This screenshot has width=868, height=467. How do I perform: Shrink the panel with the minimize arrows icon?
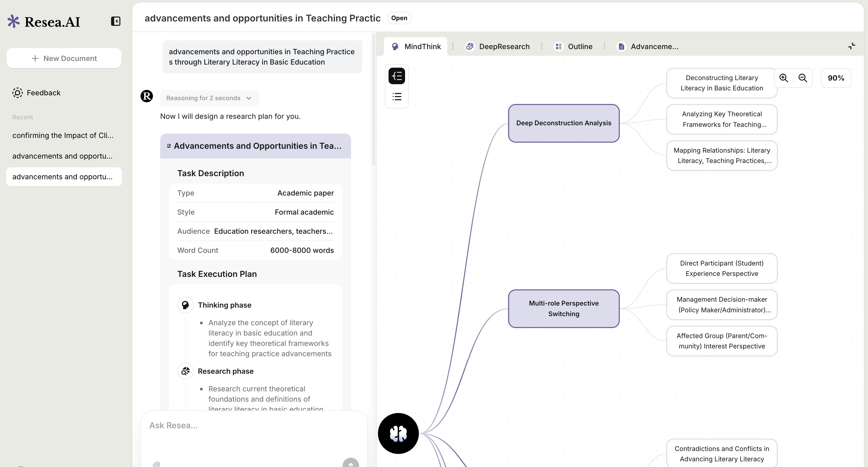point(851,46)
